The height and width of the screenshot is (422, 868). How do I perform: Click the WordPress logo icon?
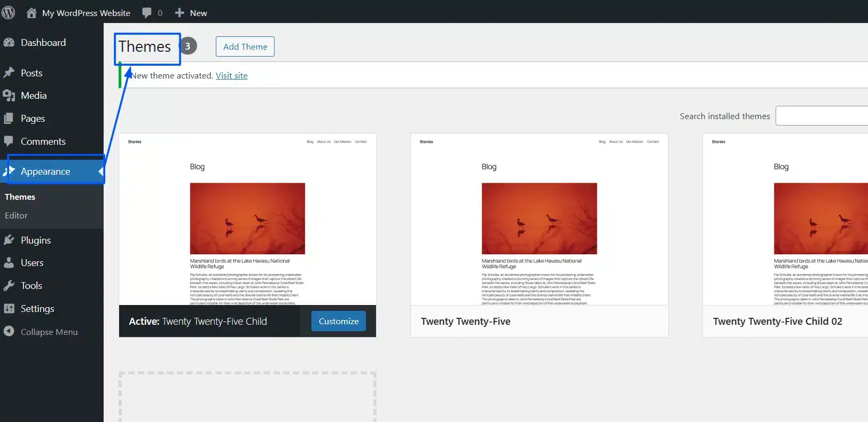coord(7,12)
